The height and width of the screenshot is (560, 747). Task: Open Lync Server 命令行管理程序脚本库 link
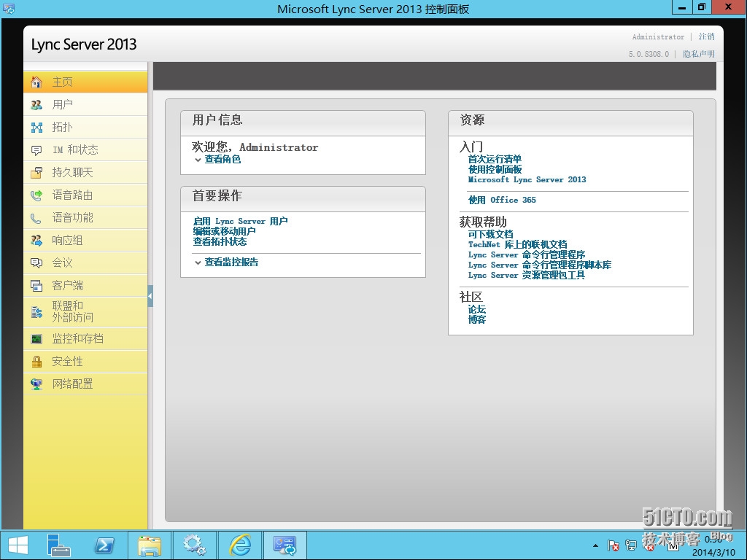539,265
